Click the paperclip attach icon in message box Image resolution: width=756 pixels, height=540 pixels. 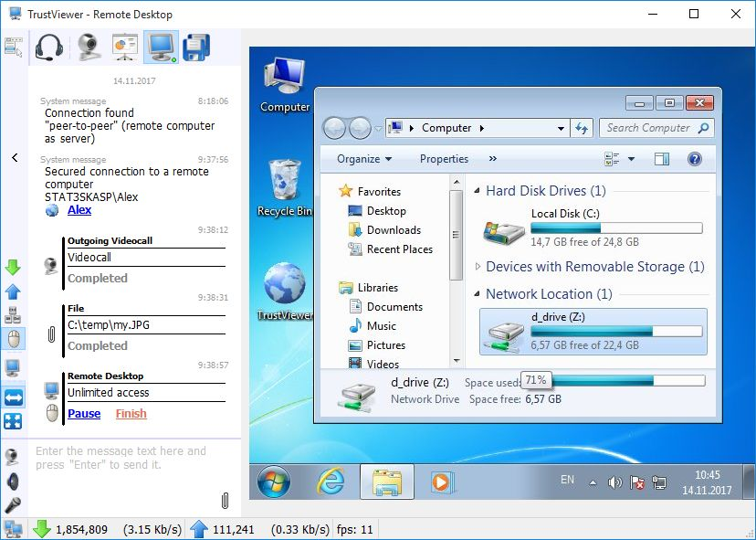coord(225,500)
